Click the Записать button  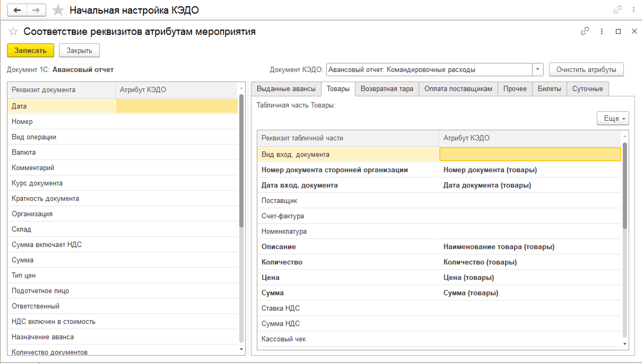click(31, 50)
